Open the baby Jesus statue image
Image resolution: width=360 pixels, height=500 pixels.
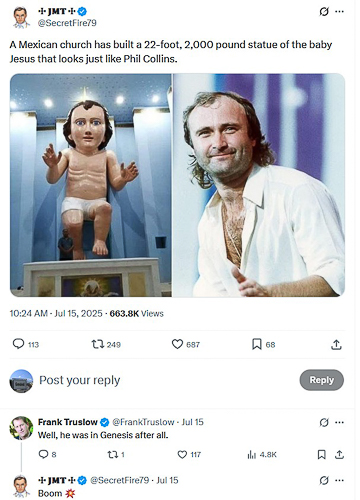(x=91, y=185)
